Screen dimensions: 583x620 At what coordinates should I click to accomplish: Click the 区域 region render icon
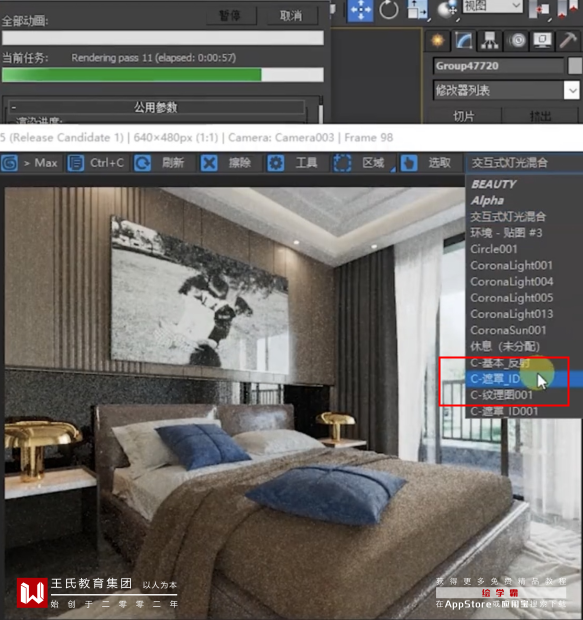pos(342,163)
